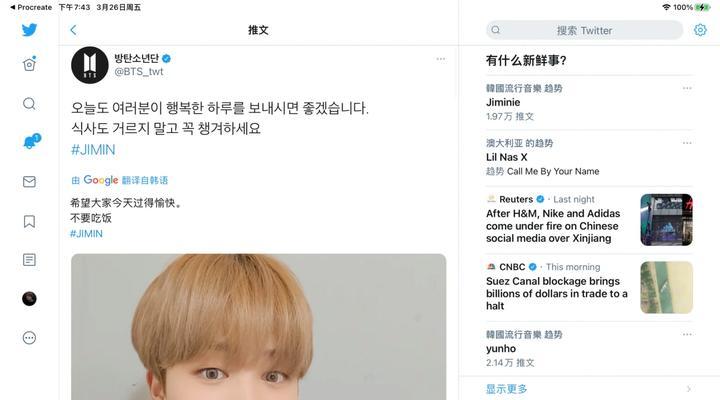Open options for the Lil Nas X trend

[687, 143]
